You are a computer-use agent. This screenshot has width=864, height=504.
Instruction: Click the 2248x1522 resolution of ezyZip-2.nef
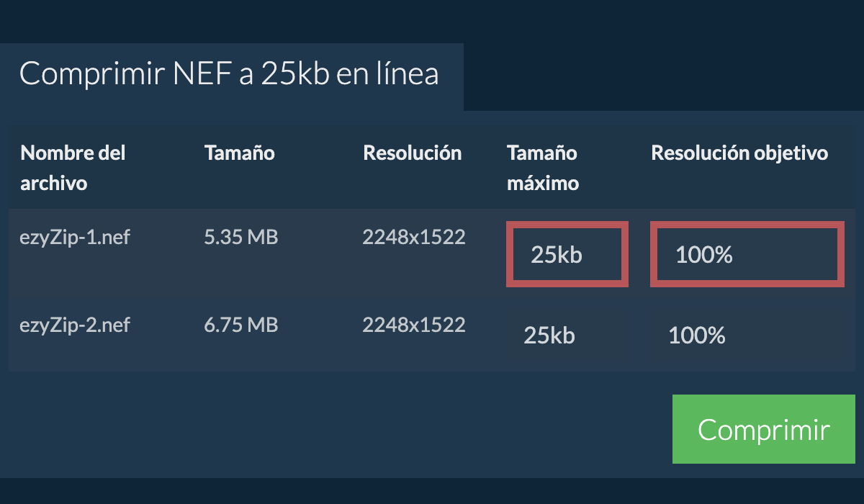(413, 325)
